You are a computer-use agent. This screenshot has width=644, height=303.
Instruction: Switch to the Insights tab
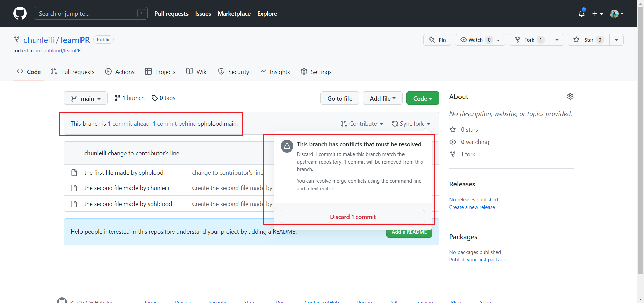[275, 72]
